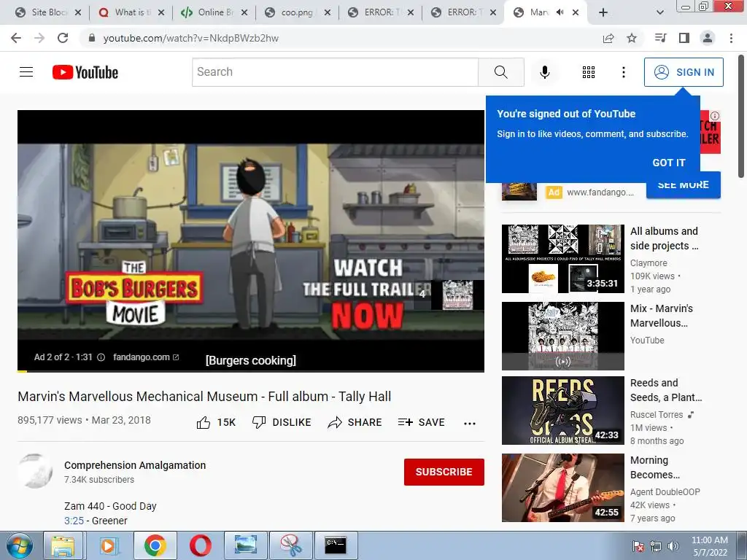Open Chrome three-dot main menu
The image size is (747, 560).
pyautogui.click(x=731, y=38)
